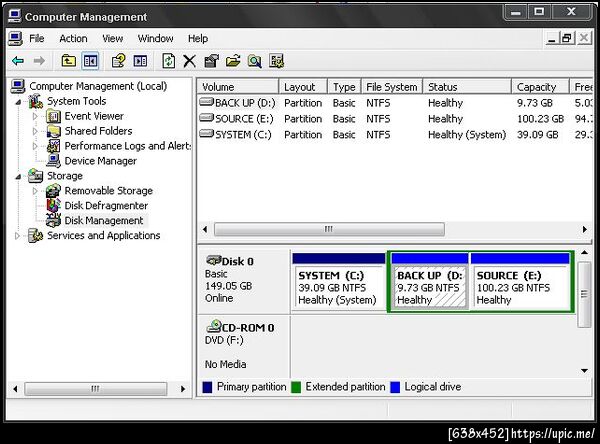Sort by the Type column header
The height and width of the screenshot is (444, 600).
tap(344, 87)
